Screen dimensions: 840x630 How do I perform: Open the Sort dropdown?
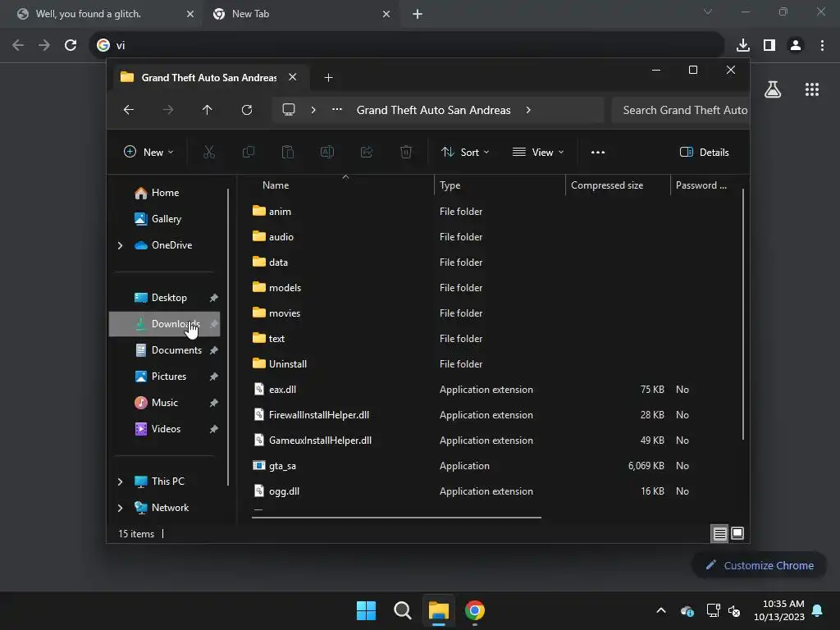click(465, 152)
